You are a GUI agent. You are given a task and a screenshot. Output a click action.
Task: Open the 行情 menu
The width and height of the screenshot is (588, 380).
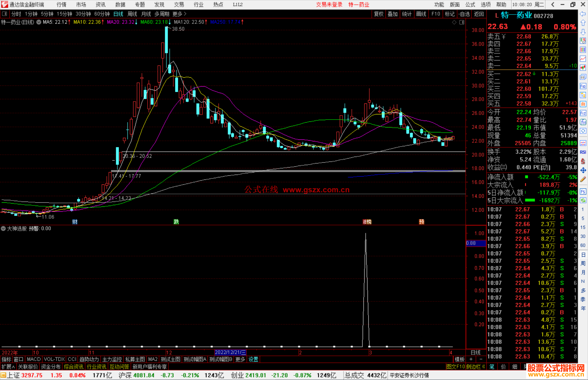(x=62, y=5)
